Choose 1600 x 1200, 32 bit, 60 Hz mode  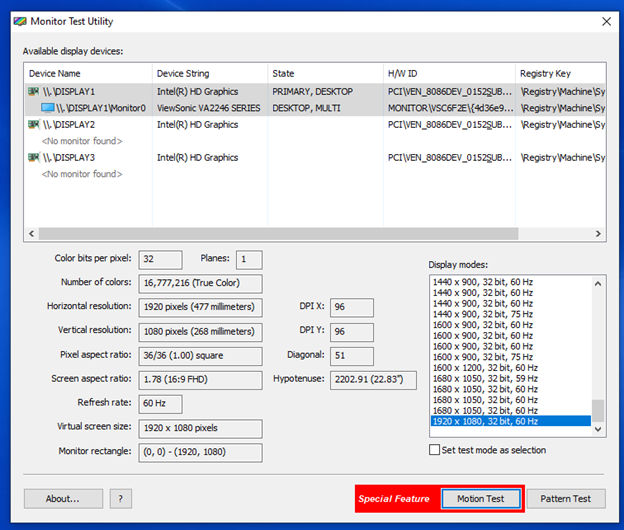(510, 367)
